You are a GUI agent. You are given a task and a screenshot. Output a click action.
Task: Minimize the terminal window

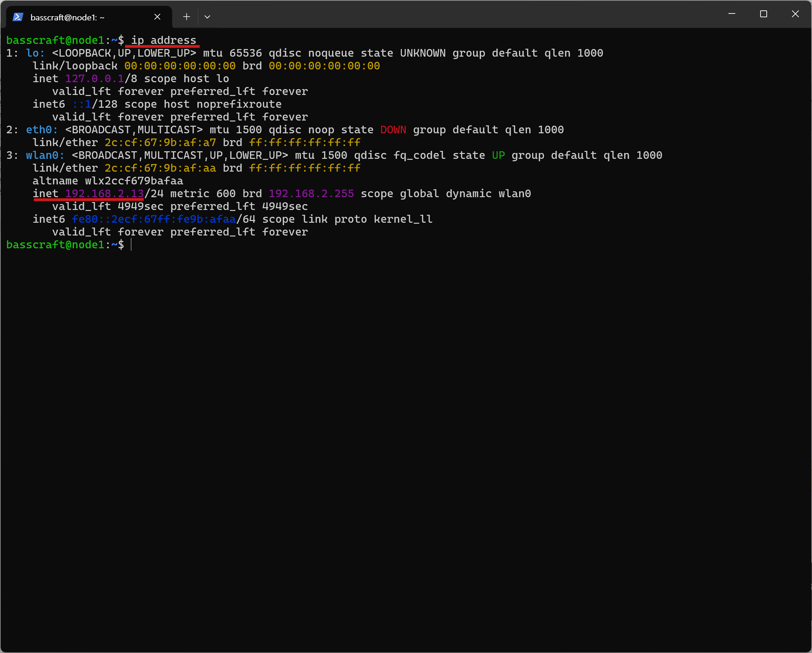tap(731, 14)
